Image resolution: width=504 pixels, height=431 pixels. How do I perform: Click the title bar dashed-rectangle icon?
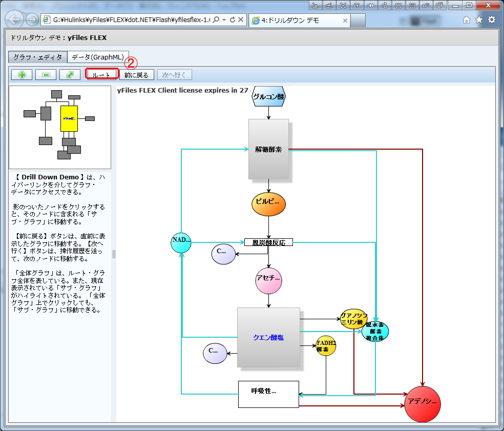(x=398, y=5)
